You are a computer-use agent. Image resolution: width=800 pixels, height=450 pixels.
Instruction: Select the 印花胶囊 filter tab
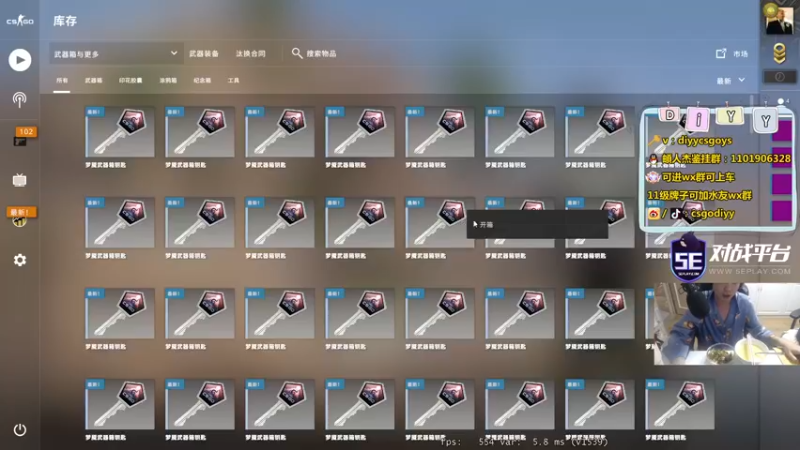(x=131, y=81)
